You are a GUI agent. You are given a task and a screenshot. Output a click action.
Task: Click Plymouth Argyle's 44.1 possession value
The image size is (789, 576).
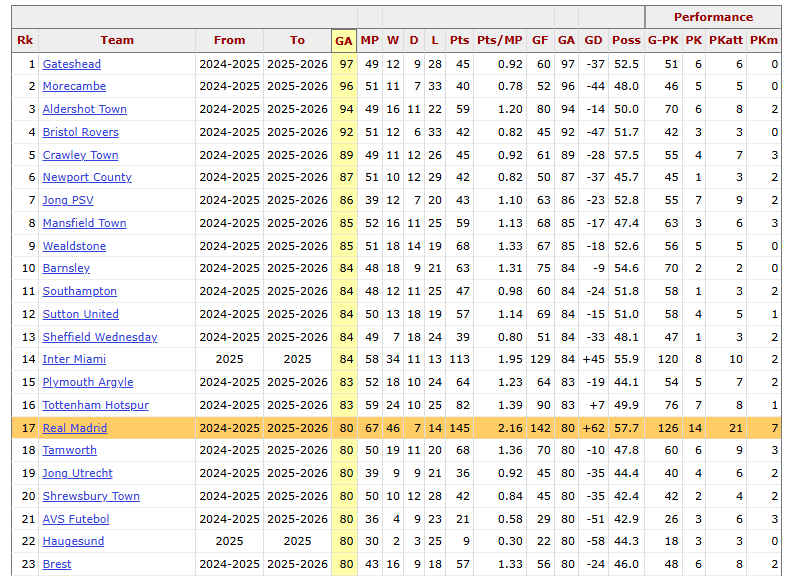coord(626,382)
